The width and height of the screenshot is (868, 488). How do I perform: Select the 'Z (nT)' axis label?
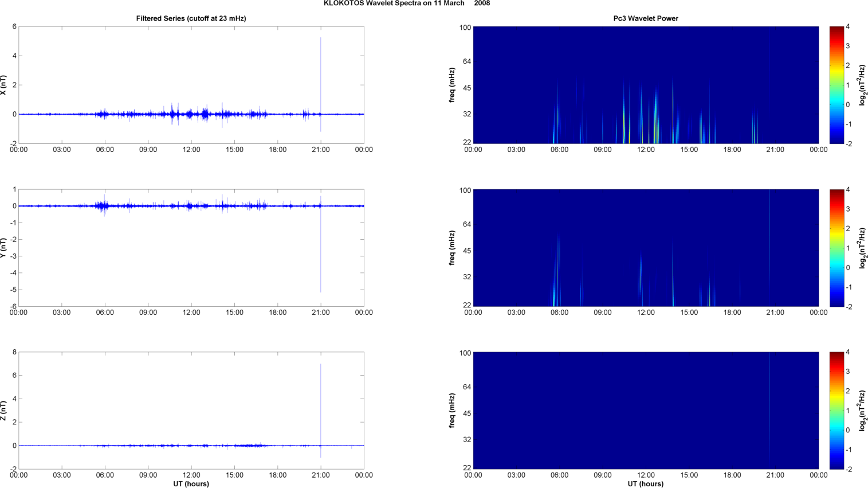tap(4, 411)
